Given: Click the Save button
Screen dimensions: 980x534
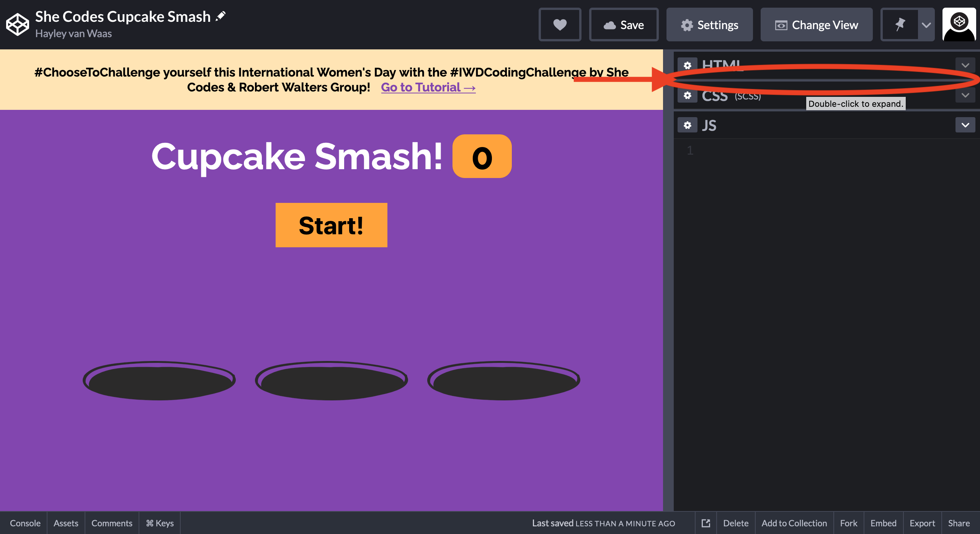Looking at the screenshot, I should 624,25.
